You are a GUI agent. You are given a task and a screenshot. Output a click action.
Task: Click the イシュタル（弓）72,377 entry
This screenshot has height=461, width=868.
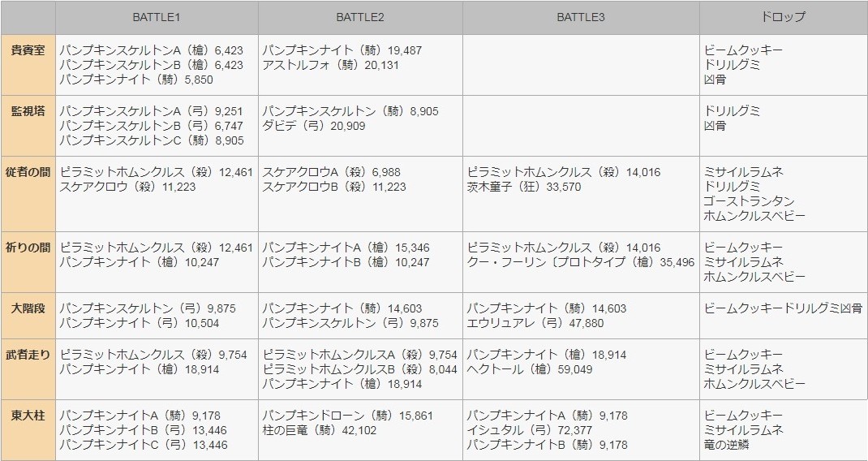(529, 430)
